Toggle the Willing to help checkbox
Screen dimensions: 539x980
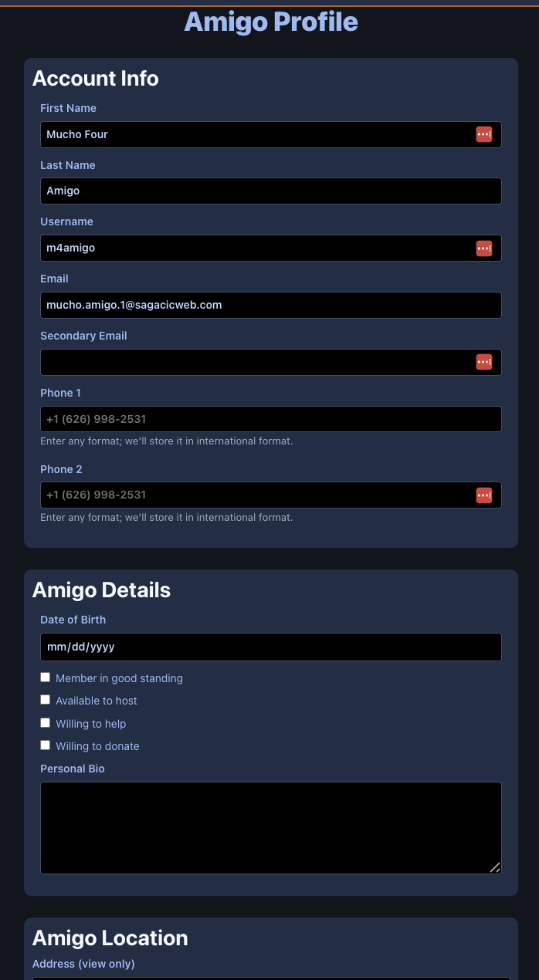click(x=45, y=722)
